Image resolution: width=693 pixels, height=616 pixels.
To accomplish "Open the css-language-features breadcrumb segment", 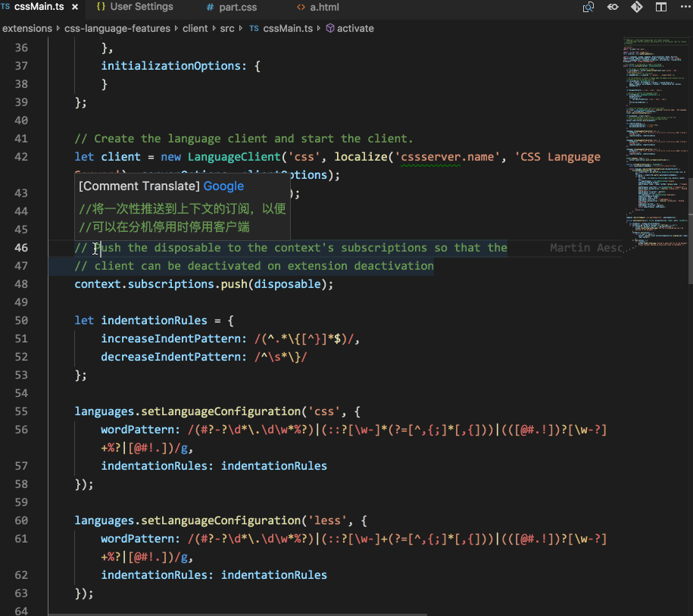I will coord(117,28).
